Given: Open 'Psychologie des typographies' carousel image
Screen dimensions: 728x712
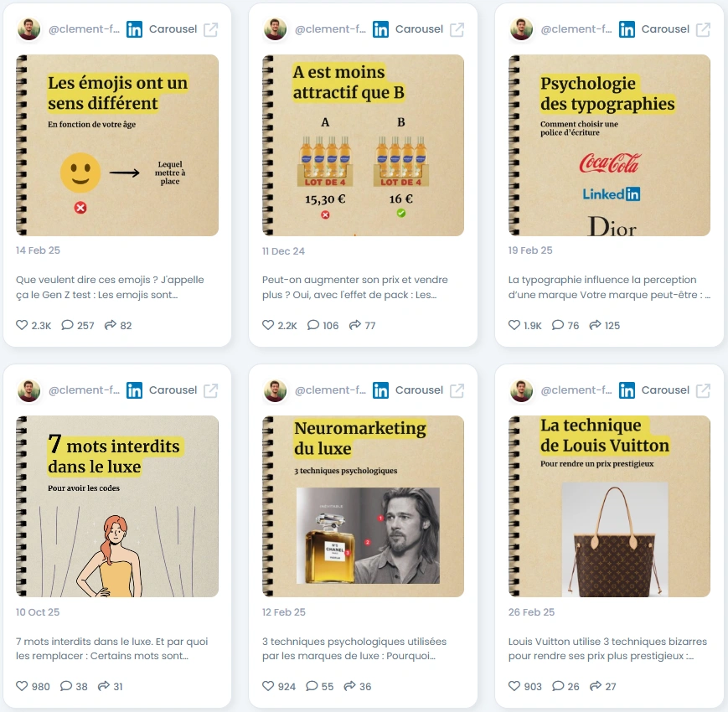Looking at the screenshot, I should coord(609,145).
